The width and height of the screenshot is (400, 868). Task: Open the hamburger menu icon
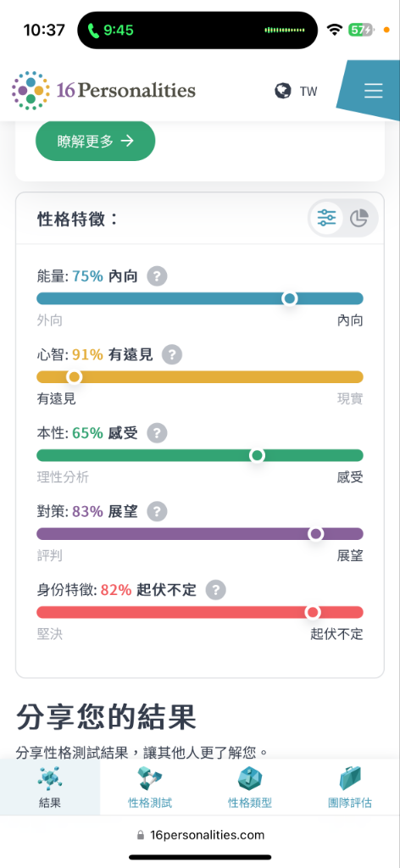pyautogui.click(x=374, y=91)
